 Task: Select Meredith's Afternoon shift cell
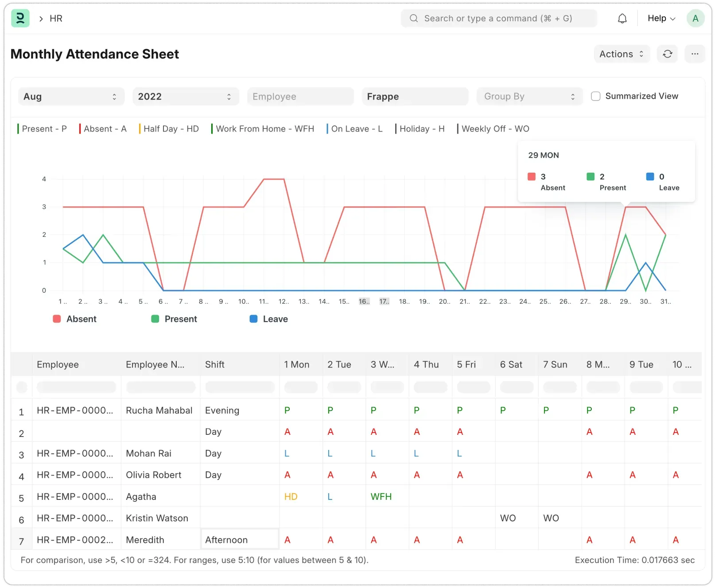[239, 539]
